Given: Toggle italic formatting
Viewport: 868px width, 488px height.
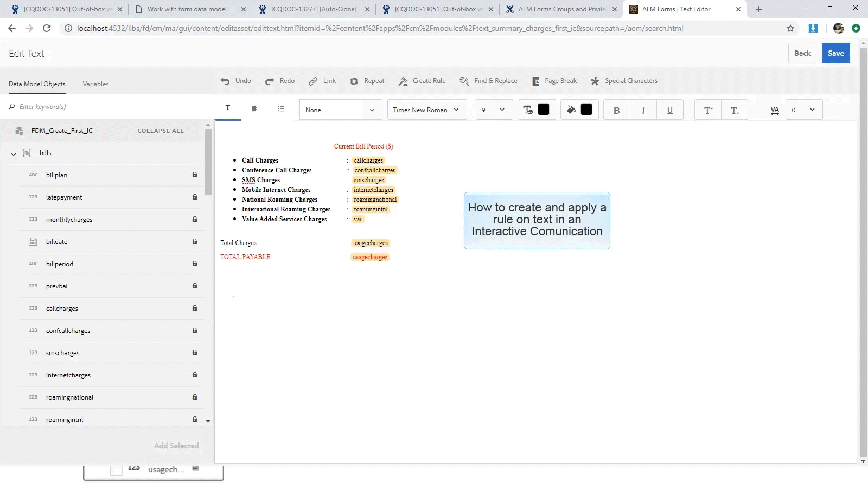Looking at the screenshot, I should pyautogui.click(x=643, y=110).
